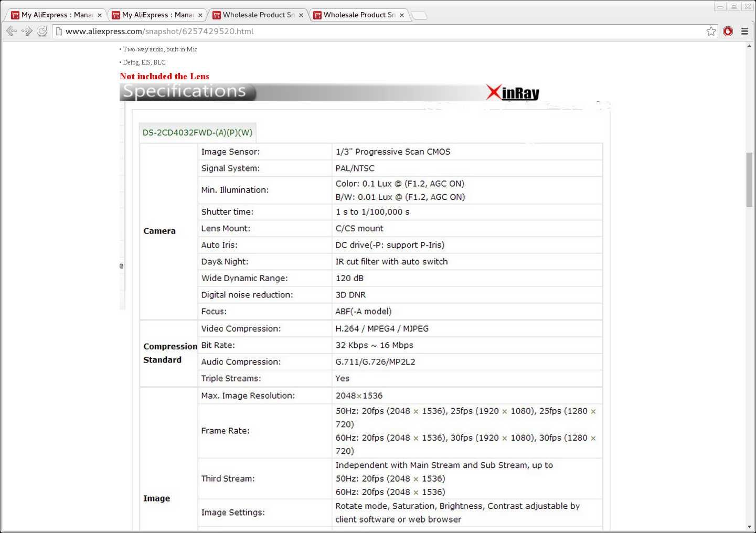Close the second My AliExpress tab
The image size is (756, 533).
(x=200, y=15)
